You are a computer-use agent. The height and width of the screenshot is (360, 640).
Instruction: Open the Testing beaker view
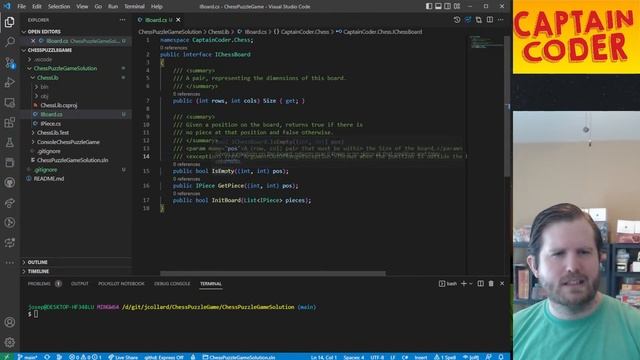point(10,142)
